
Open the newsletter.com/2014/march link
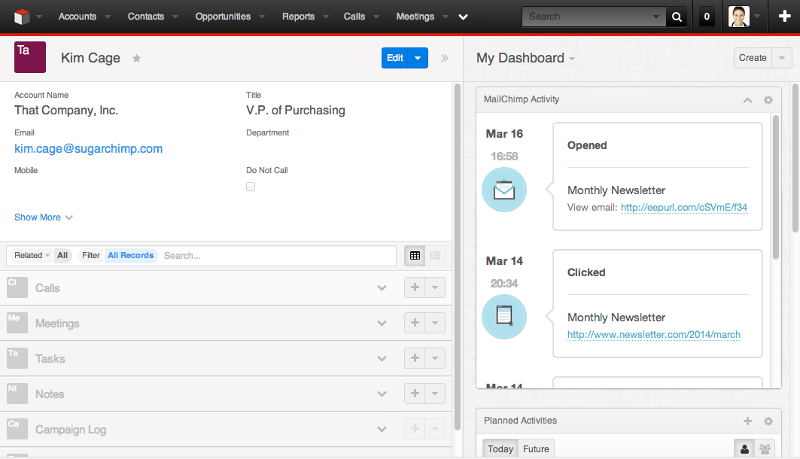tap(654, 335)
